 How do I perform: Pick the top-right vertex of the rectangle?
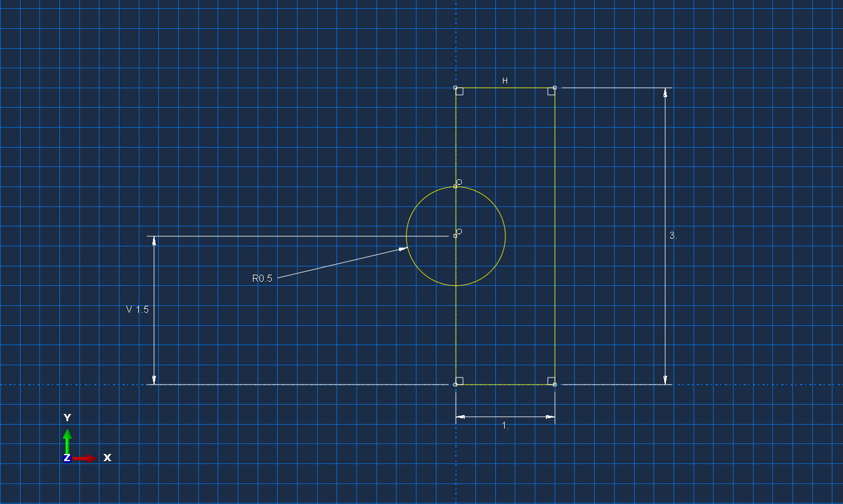(555, 88)
